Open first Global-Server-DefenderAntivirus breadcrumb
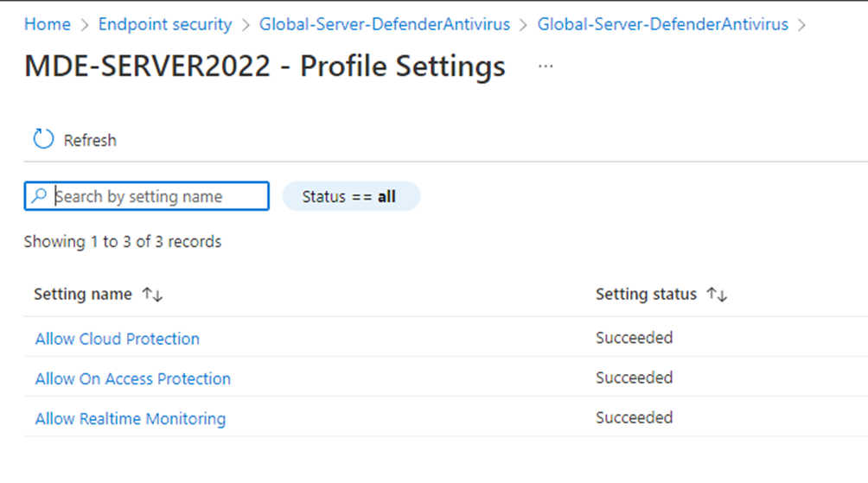The height and width of the screenshot is (483, 868). point(385,24)
